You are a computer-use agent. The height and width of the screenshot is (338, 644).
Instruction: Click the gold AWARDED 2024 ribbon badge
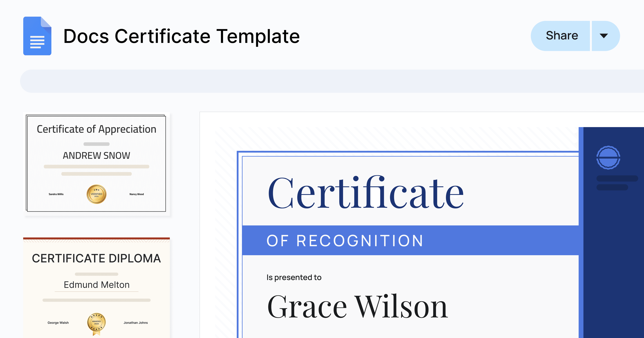pyautogui.click(x=96, y=324)
